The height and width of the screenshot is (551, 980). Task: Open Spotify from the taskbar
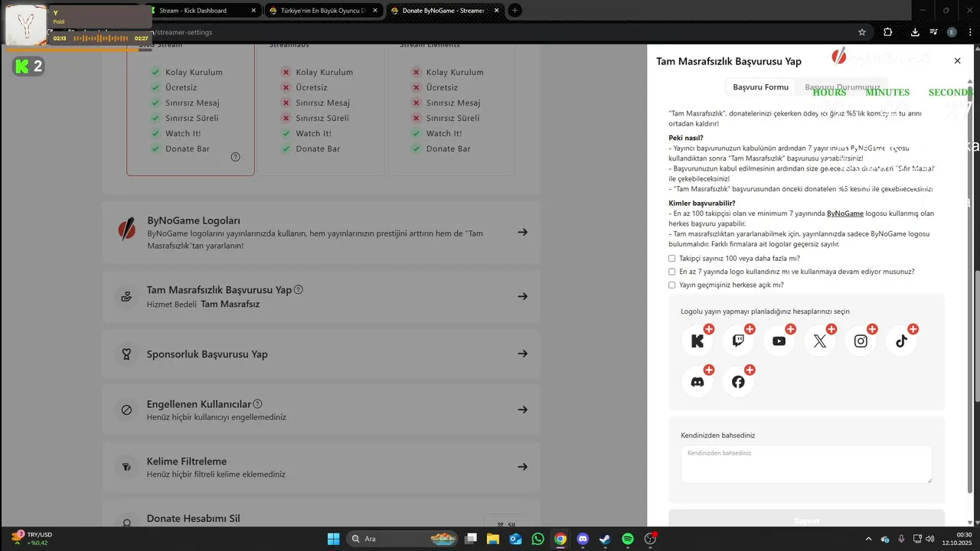628,539
